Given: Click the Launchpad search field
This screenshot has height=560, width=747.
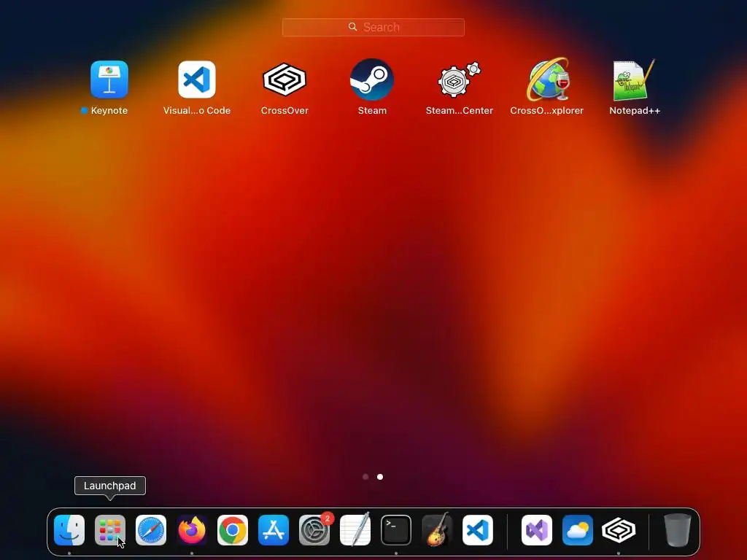Looking at the screenshot, I should coord(373,27).
